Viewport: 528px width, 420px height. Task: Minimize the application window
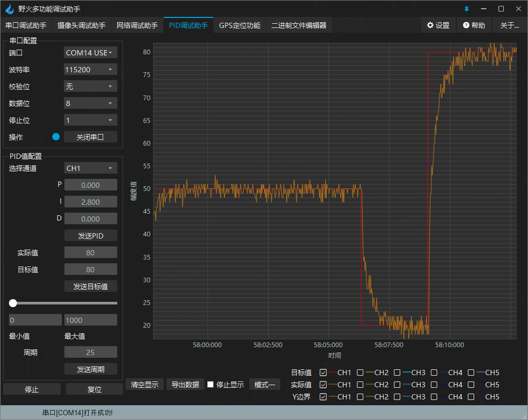pos(484,9)
